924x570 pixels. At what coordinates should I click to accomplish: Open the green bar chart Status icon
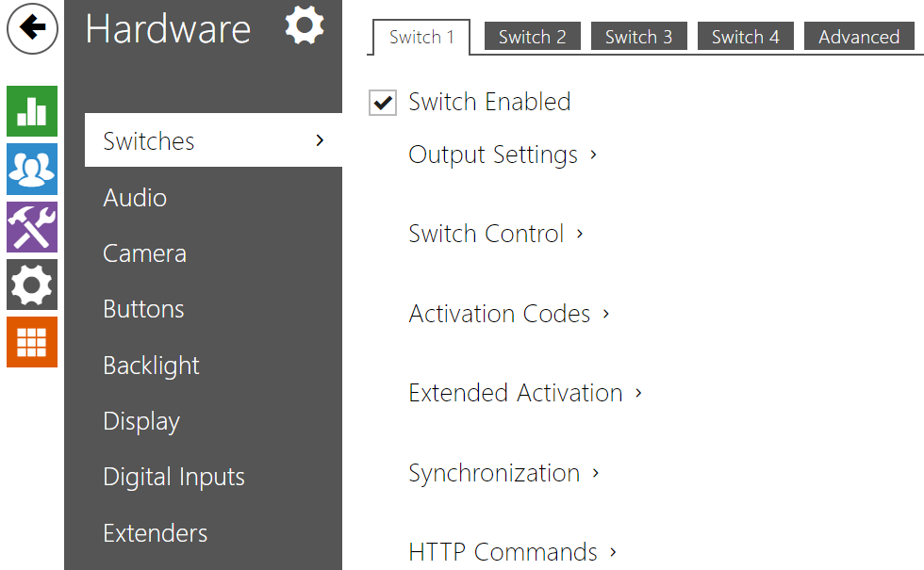[32, 111]
